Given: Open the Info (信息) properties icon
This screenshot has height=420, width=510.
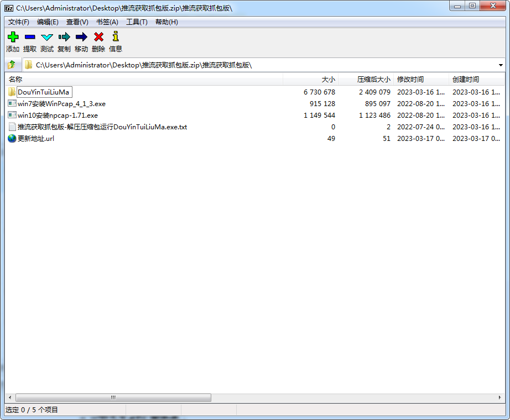Looking at the screenshot, I should click(x=116, y=38).
